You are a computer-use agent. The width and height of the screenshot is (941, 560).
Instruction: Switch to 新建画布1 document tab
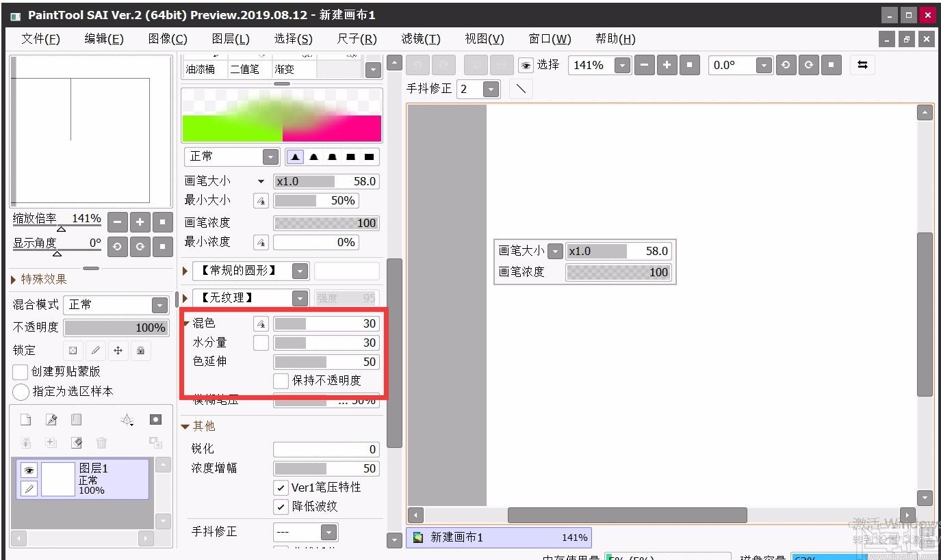point(499,537)
